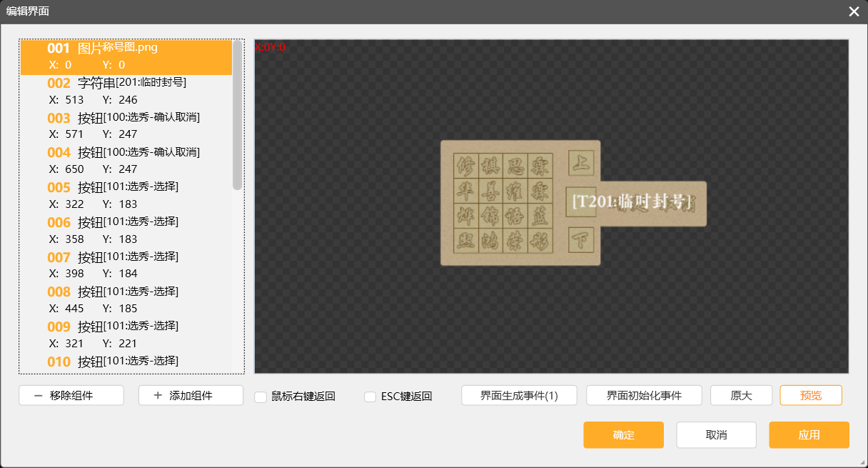This screenshot has width=868, height=468.
Task: Click the 移除组件 button
Action: pos(71,396)
